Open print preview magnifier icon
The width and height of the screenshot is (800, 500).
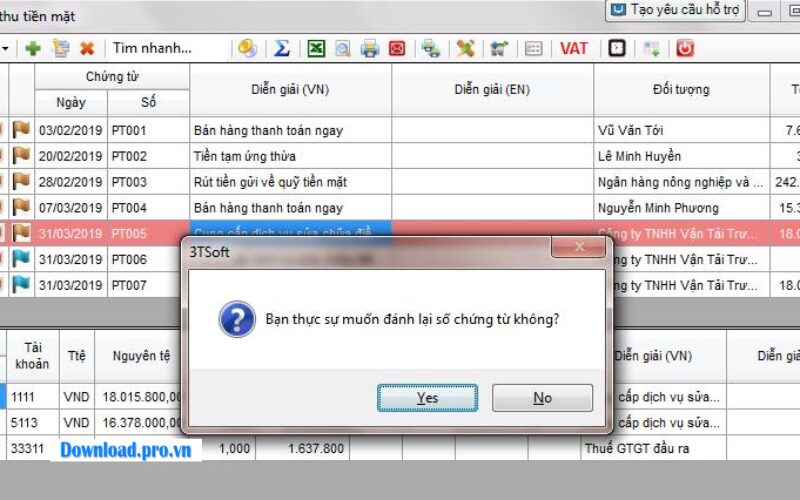pyautogui.click(x=343, y=48)
